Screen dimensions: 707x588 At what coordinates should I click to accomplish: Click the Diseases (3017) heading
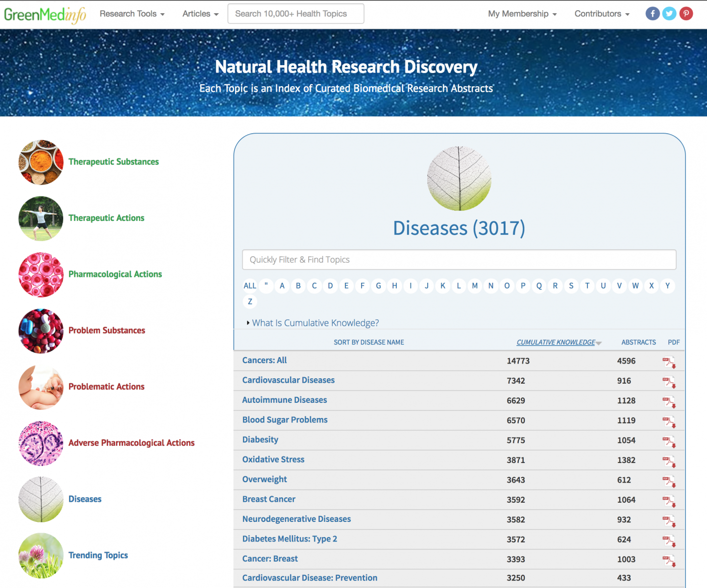coord(459,228)
